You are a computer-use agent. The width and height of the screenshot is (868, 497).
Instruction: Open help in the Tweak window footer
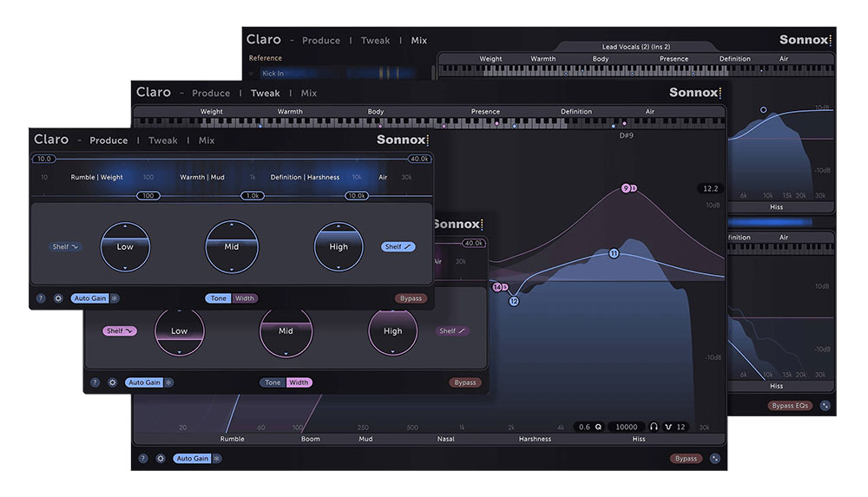[x=143, y=458]
